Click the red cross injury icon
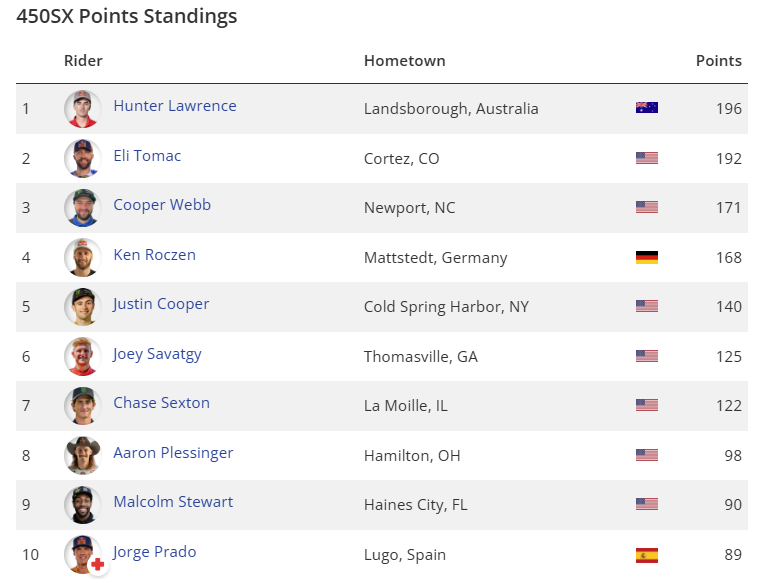 pos(97,565)
